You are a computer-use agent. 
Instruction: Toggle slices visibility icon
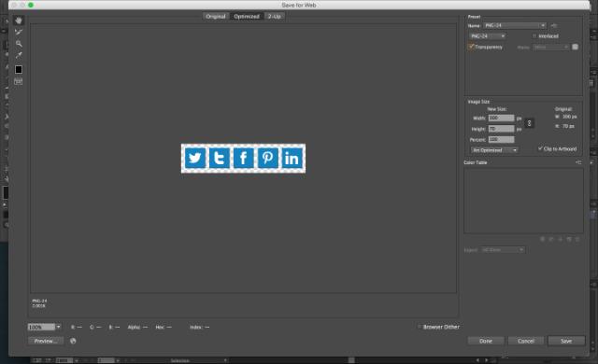[19, 81]
